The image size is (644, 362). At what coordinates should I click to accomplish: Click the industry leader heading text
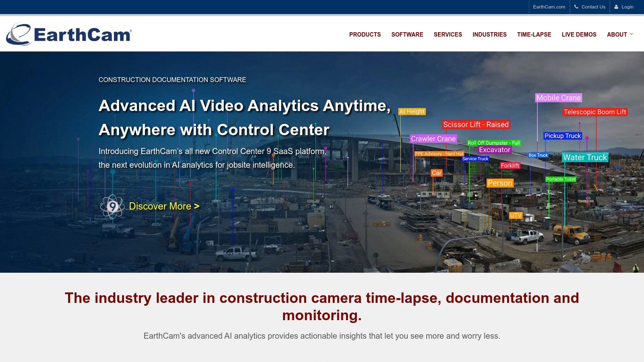322,306
